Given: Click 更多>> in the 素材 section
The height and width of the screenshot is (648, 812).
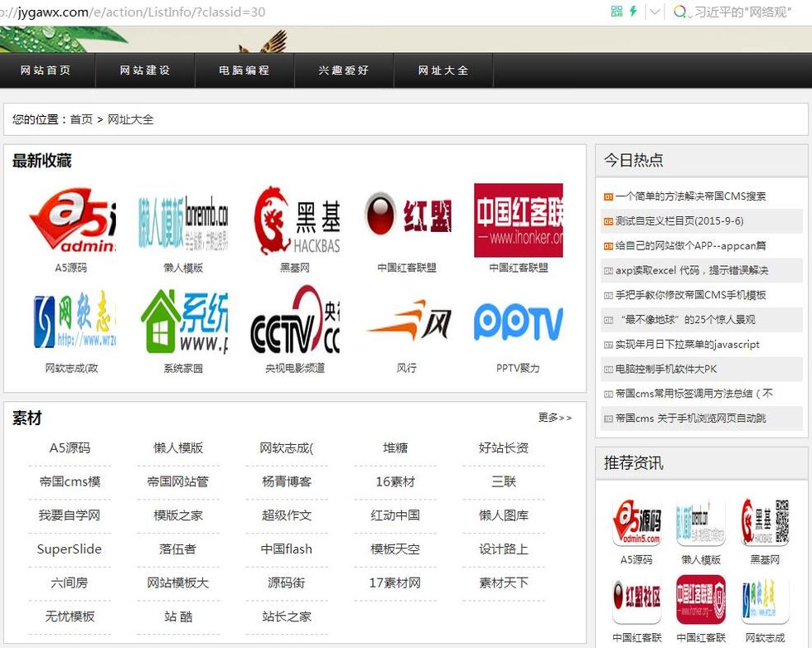Looking at the screenshot, I should click(554, 418).
